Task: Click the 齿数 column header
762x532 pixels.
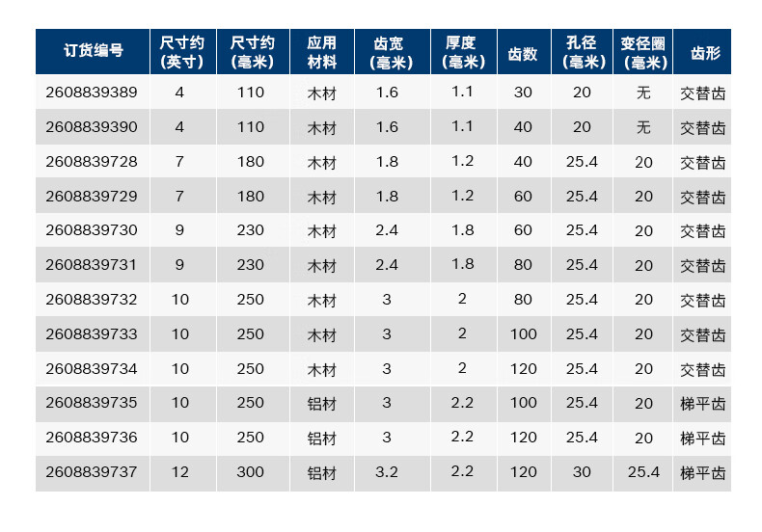Action: point(523,54)
